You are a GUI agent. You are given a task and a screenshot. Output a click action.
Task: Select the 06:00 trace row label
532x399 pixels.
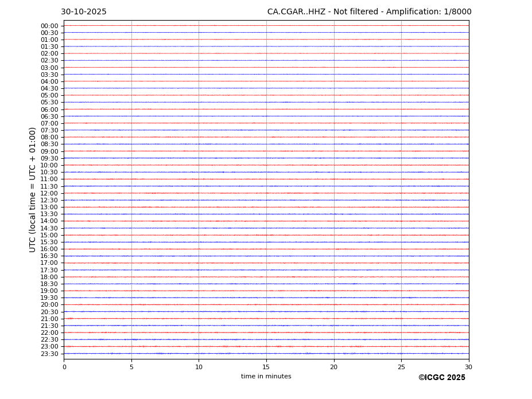pyautogui.click(x=49, y=109)
